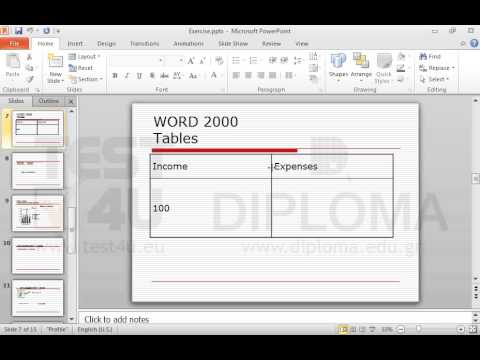
Task: Click the Replace button
Action: [x=437, y=68]
